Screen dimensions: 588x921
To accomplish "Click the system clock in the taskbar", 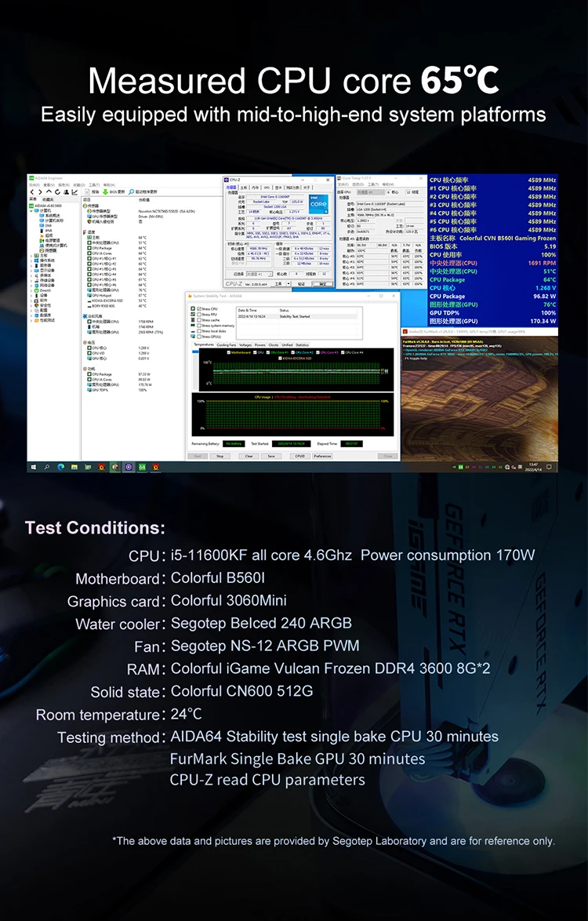I will tap(535, 468).
